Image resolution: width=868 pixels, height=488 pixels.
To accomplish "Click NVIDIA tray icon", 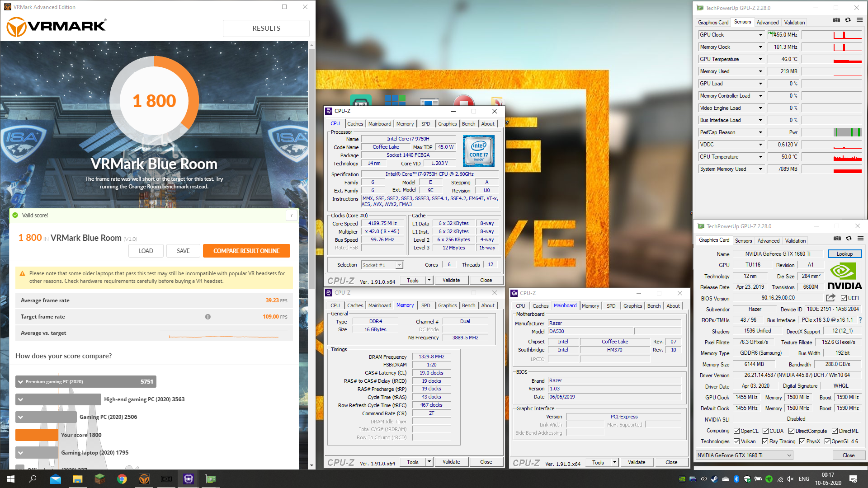I will tap(682, 479).
